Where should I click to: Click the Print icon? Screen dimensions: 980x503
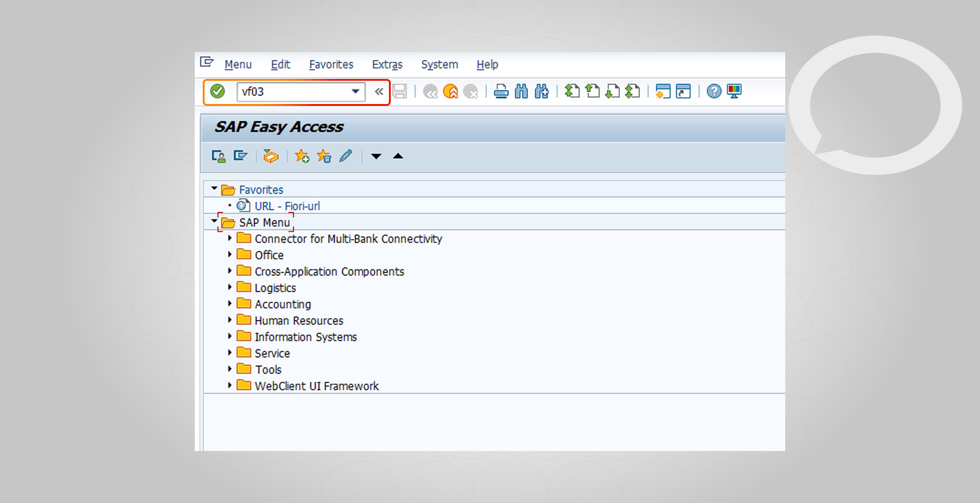pos(501,92)
